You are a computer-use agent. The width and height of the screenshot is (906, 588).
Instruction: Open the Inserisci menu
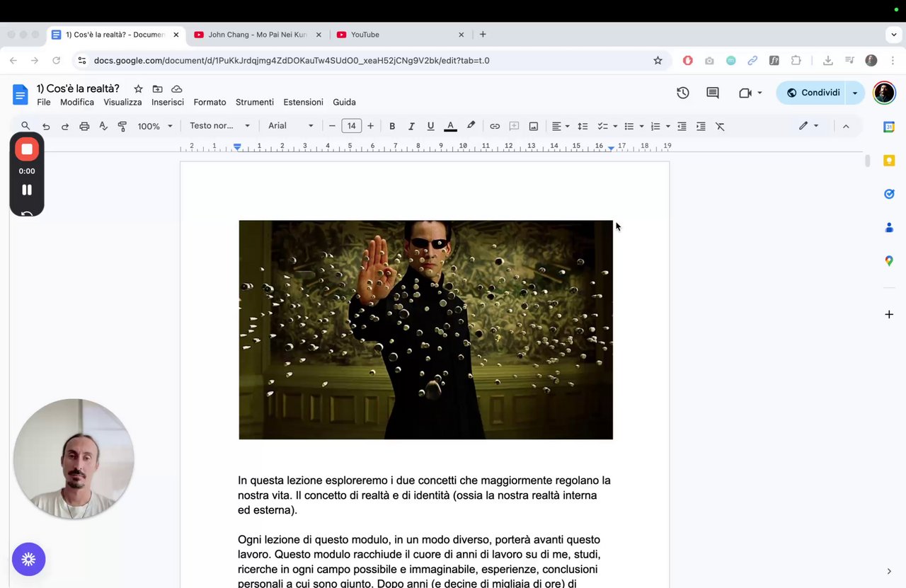point(168,102)
